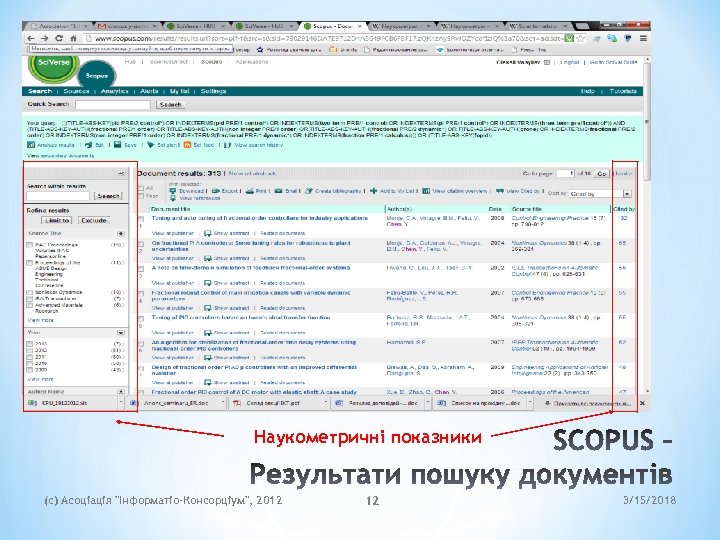
Task: Click the Analyze results icon
Action: (31, 145)
